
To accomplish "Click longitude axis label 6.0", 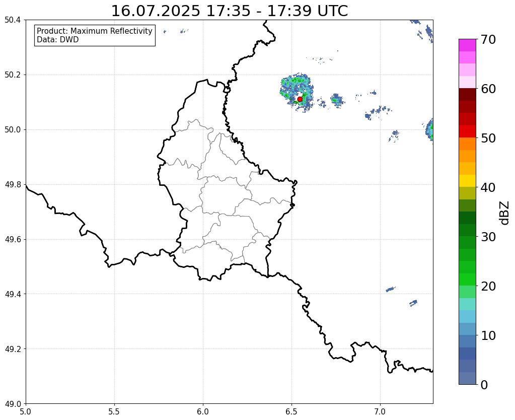I will tap(203, 412).
